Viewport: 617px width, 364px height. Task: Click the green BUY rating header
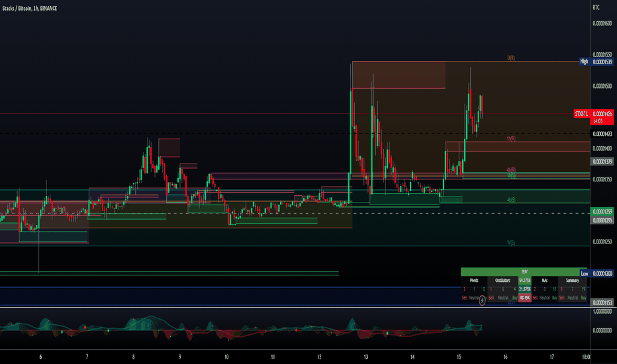point(524,272)
